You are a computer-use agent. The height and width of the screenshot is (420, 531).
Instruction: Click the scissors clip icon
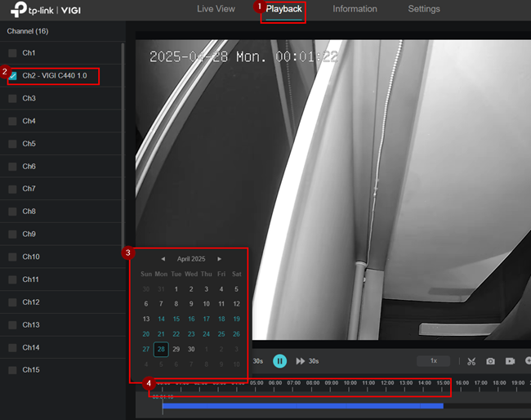pyautogui.click(x=471, y=361)
